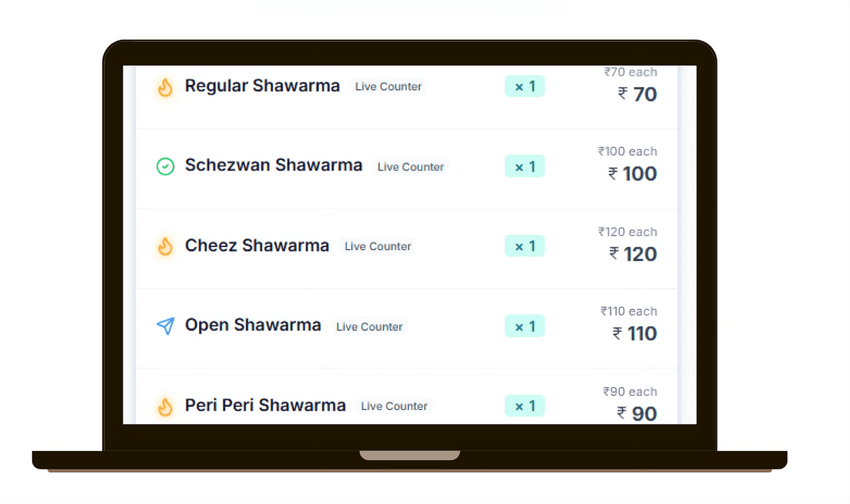Click the ₹120 each price label for Cheez Shawarma

point(628,231)
